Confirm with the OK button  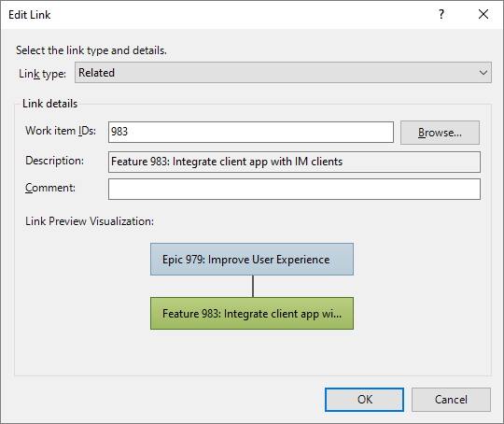(x=364, y=400)
